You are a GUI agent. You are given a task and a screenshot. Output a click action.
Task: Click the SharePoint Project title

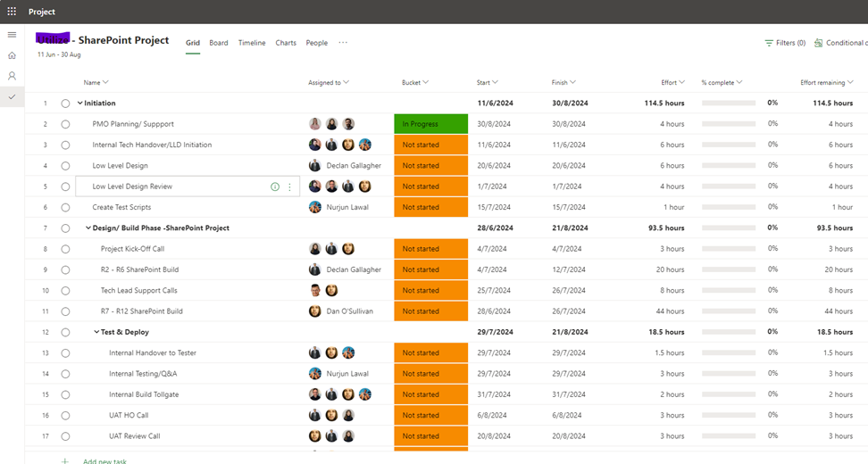(123, 40)
